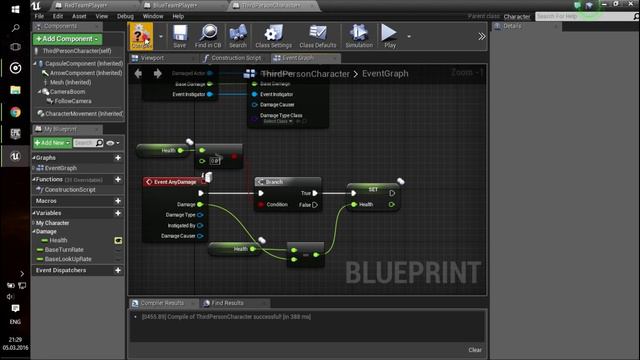Select FollowCamera component

pos(73,101)
